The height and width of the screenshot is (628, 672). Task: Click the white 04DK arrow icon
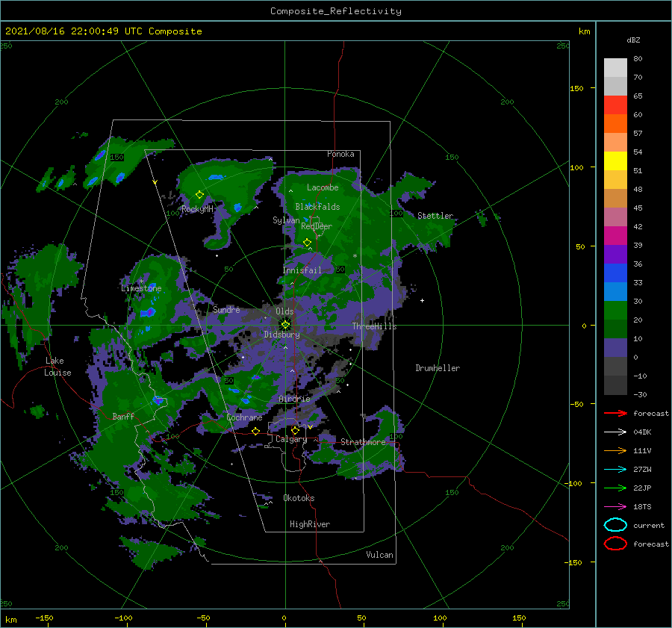tap(615, 432)
